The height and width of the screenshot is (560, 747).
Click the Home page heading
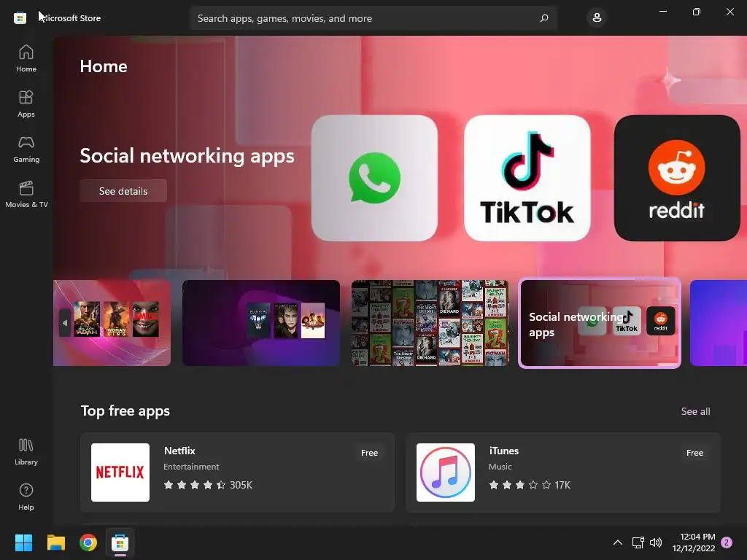pyautogui.click(x=104, y=66)
